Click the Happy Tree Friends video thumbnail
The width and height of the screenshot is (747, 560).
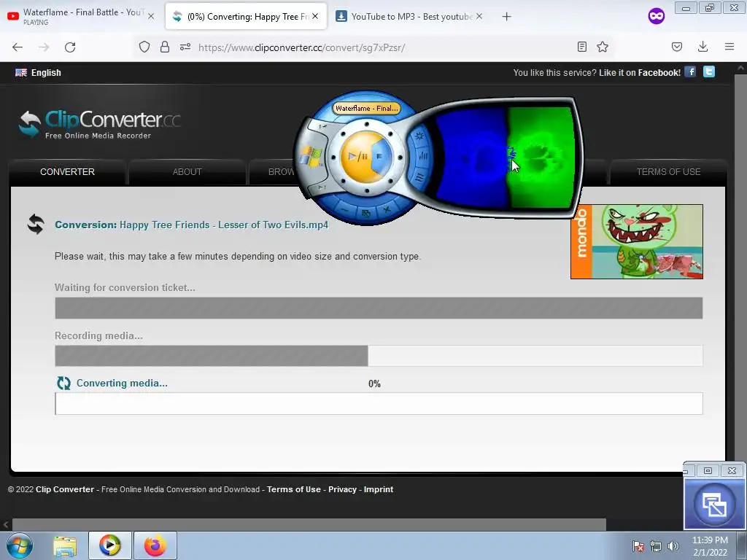[x=636, y=241]
